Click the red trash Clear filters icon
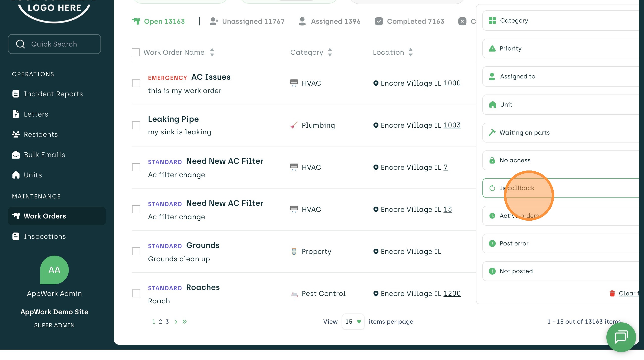The image size is (644, 360). (612, 293)
